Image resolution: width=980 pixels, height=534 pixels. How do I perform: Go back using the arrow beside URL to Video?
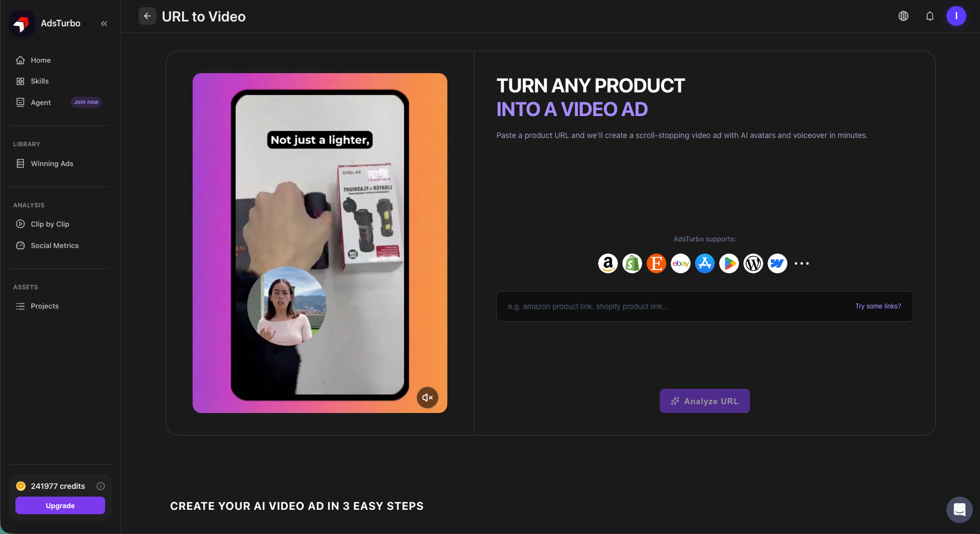coord(147,16)
